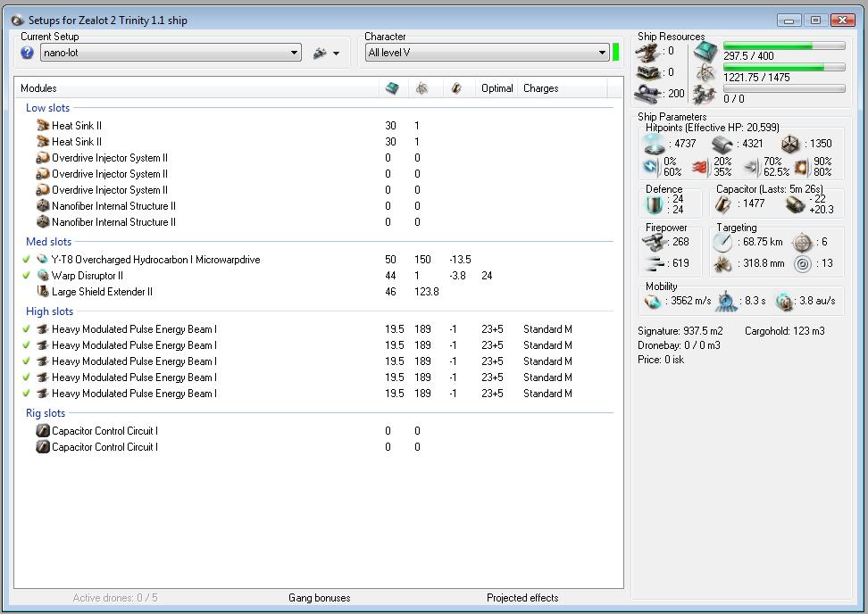Click the drone bandwidth icon

705,94
